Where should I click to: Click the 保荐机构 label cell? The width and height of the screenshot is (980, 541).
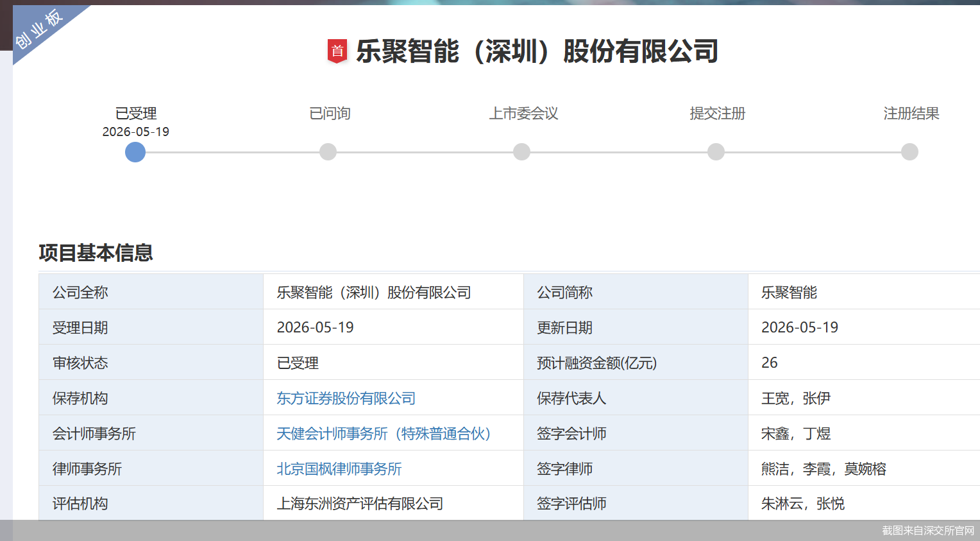151,398
